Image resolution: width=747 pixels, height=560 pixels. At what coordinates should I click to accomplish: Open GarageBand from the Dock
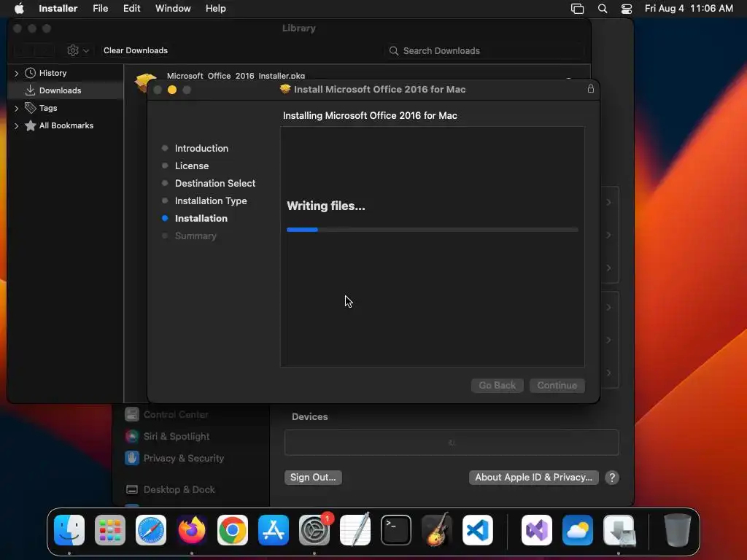[x=437, y=529]
